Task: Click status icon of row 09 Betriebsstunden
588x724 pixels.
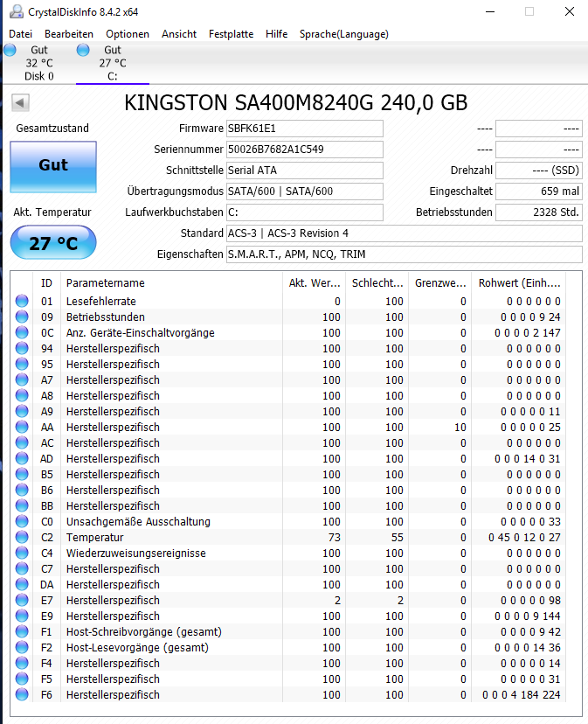Action: (x=22, y=317)
